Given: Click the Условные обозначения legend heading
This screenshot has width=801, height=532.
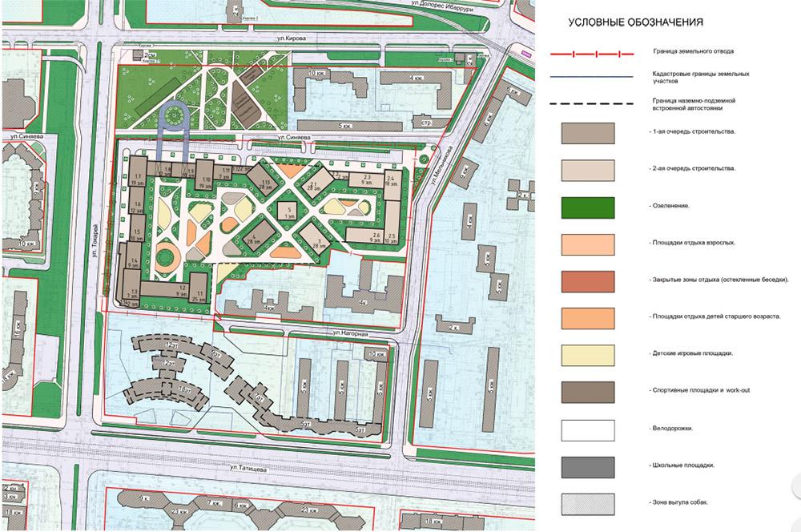Looking at the screenshot, I should pyautogui.click(x=636, y=22).
